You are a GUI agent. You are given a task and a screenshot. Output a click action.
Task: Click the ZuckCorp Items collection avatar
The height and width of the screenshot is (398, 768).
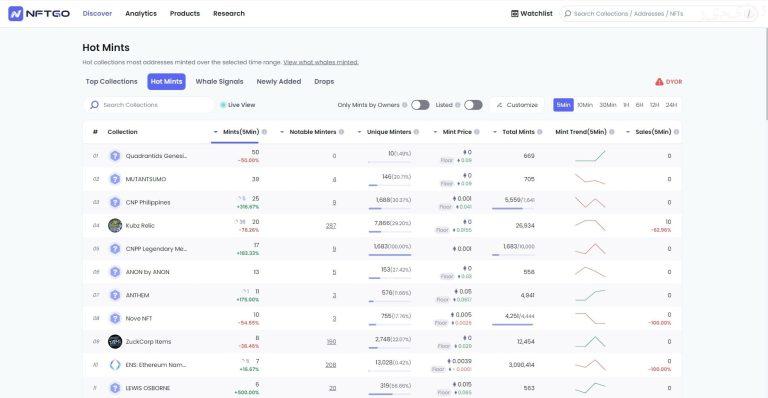(x=115, y=342)
